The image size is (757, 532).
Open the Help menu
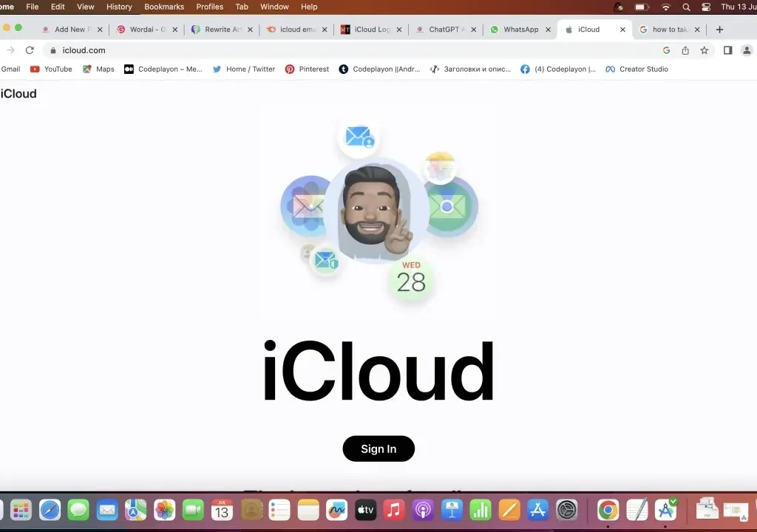click(309, 7)
